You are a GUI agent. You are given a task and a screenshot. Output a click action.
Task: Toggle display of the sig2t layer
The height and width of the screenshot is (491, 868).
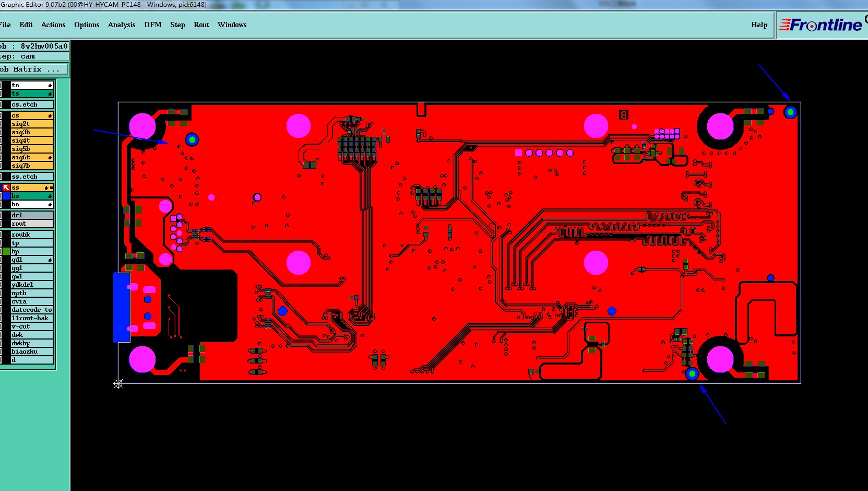(32, 124)
